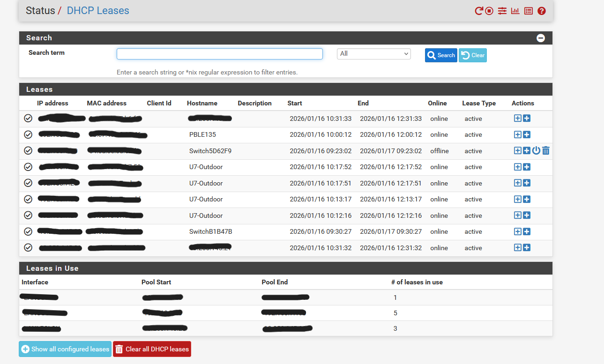Restart the DHCP service via the top icon
604x364 pixels.
pos(478,11)
